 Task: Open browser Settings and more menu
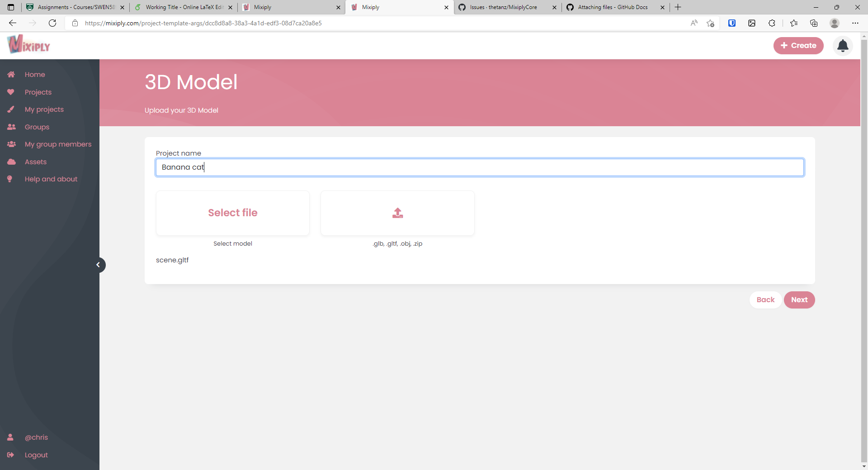click(855, 23)
